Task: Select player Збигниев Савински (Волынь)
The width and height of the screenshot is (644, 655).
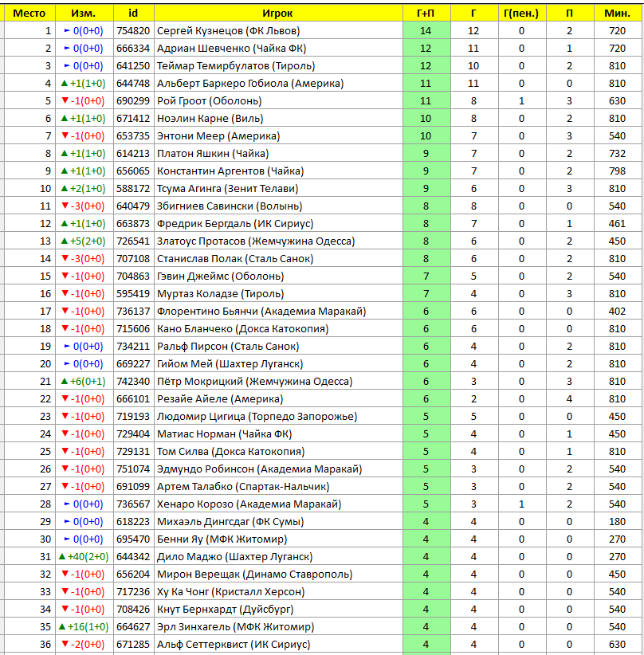Action: click(x=230, y=206)
